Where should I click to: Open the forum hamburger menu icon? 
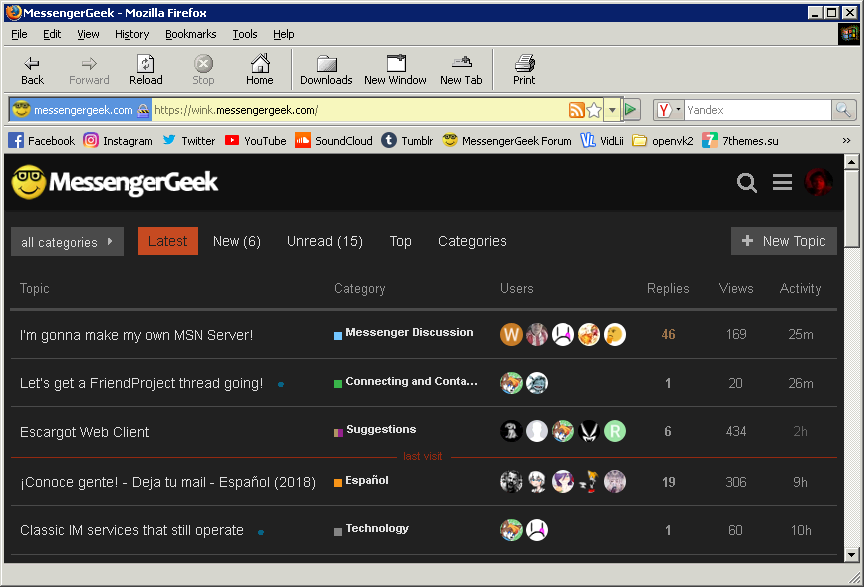(783, 182)
